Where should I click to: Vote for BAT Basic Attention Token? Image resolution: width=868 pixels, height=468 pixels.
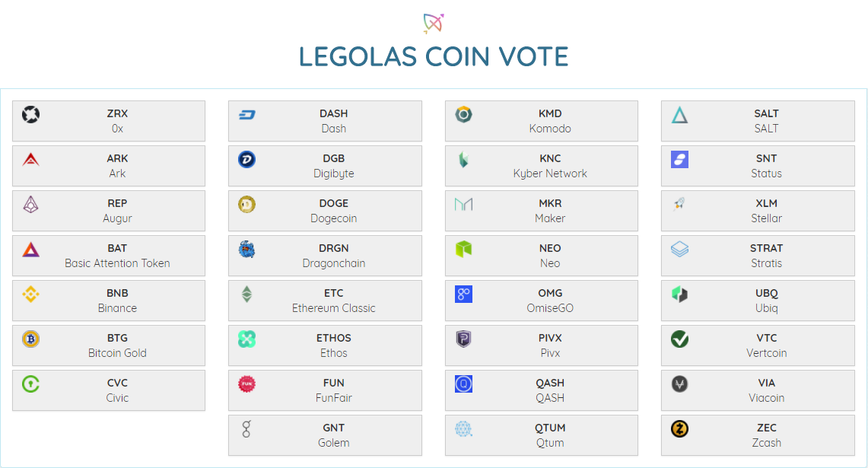coord(109,256)
